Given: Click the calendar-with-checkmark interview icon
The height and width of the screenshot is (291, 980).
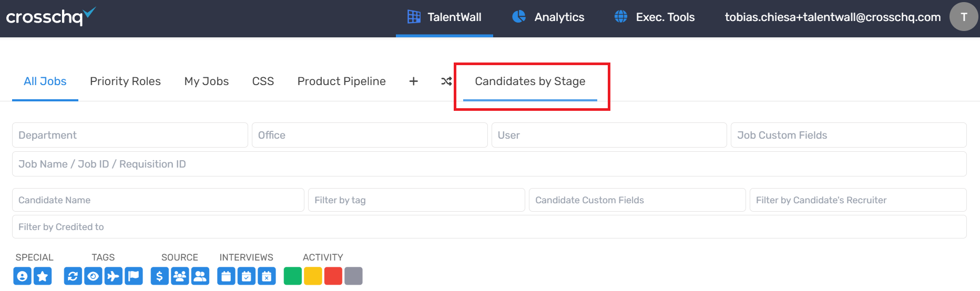Looking at the screenshot, I should 247,276.
